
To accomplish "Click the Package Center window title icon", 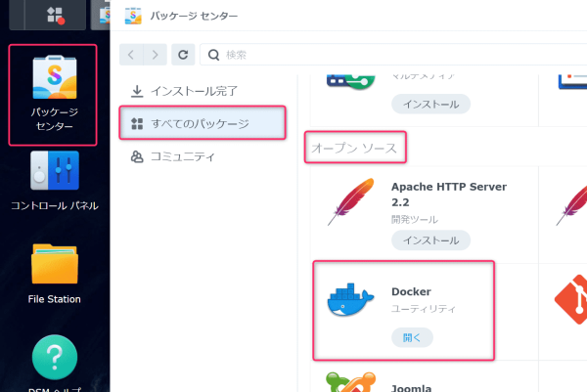I will click(133, 16).
